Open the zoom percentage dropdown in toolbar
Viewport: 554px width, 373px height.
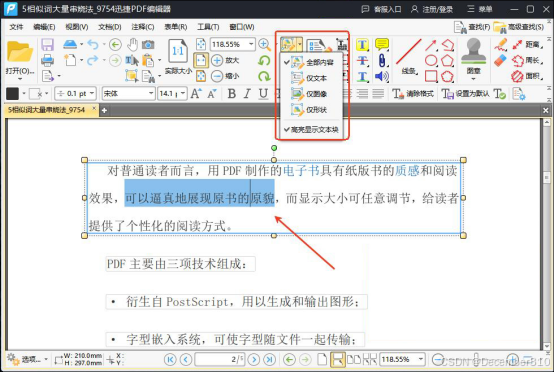[x=251, y=44]
